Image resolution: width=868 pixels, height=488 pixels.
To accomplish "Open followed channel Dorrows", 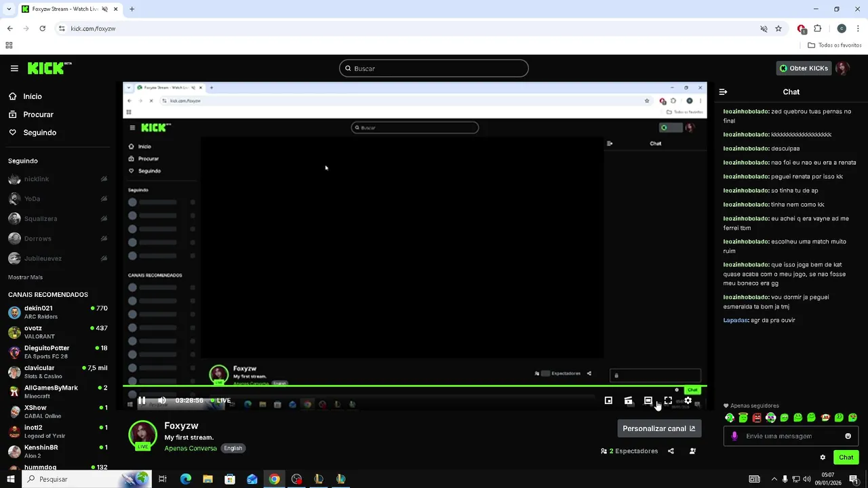I will coord(58,239).
